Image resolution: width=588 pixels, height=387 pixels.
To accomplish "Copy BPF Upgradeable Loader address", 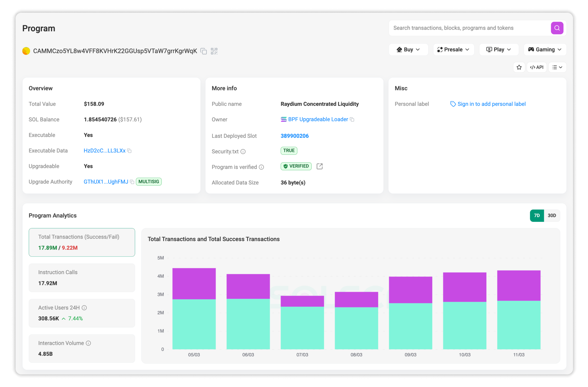I will tap(352, 120).
